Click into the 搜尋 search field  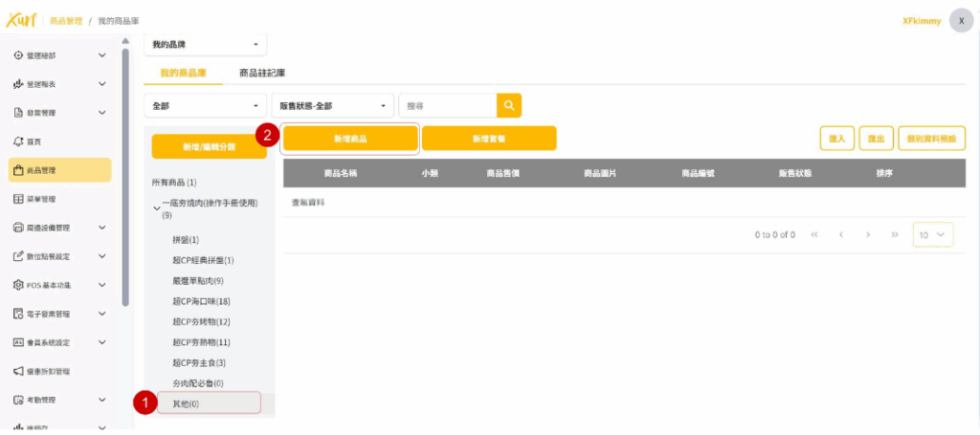click(446, 105)
